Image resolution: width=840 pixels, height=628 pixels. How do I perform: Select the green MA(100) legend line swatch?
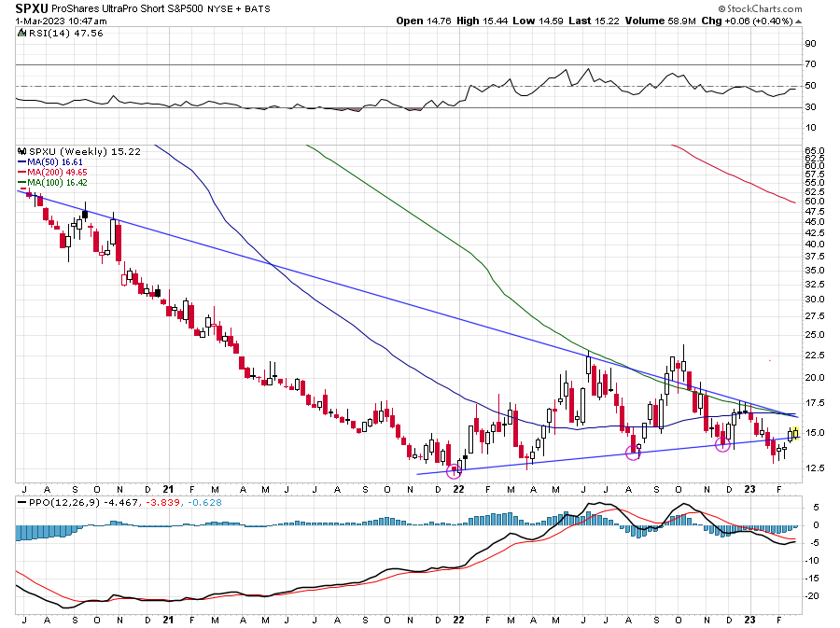[x=22, y=182]
